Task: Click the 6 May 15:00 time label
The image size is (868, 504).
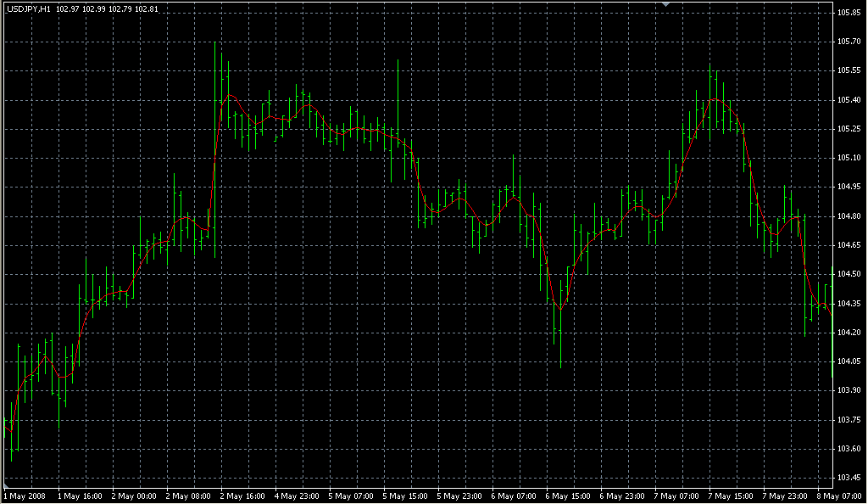Action: 568,496
